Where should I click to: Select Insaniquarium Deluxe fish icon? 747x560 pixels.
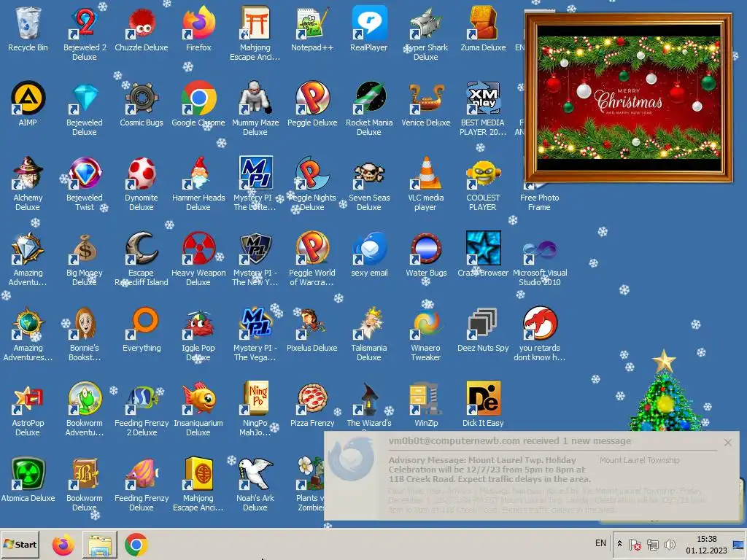[198, 398]
